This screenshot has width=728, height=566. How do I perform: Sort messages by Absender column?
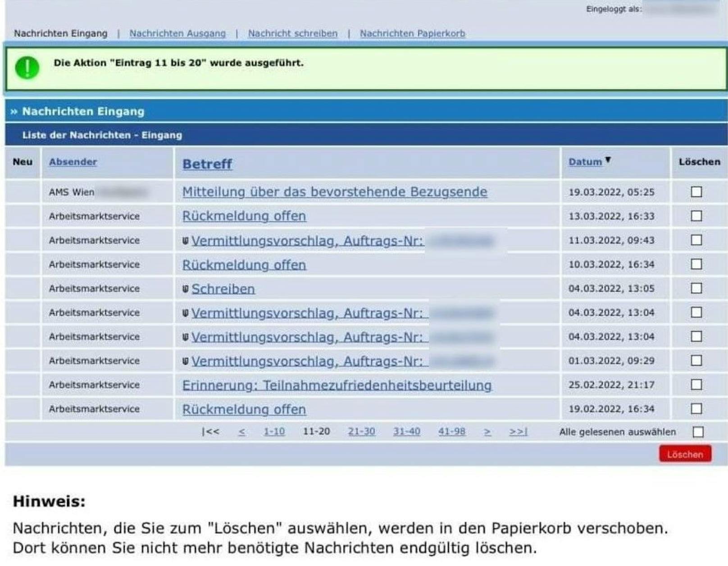click(73, 162)
